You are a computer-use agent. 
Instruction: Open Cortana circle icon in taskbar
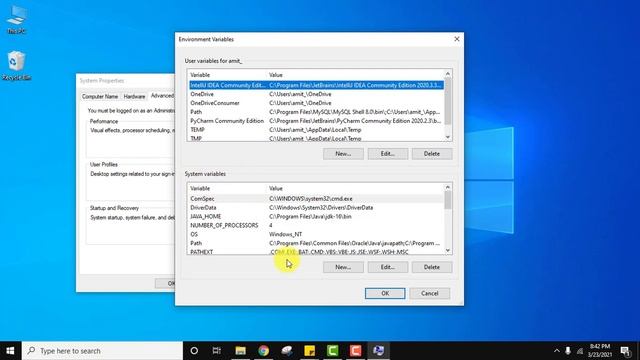pos(194,351)
